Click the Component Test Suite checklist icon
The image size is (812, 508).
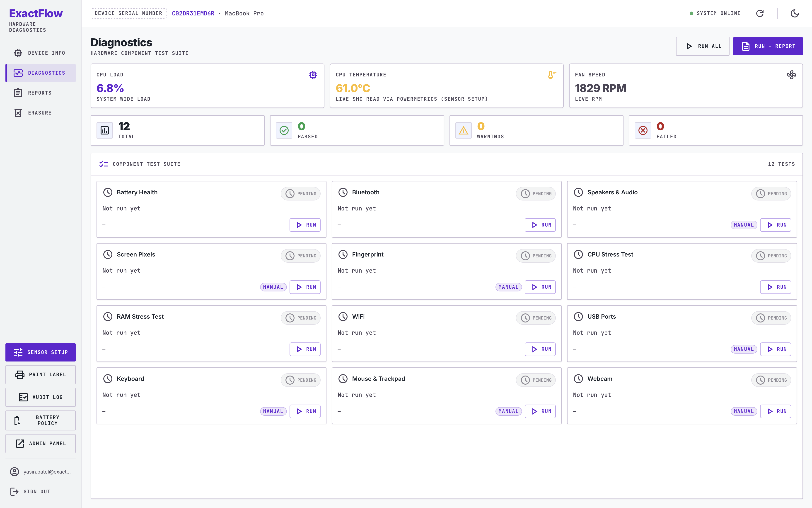tap(104, 164)
